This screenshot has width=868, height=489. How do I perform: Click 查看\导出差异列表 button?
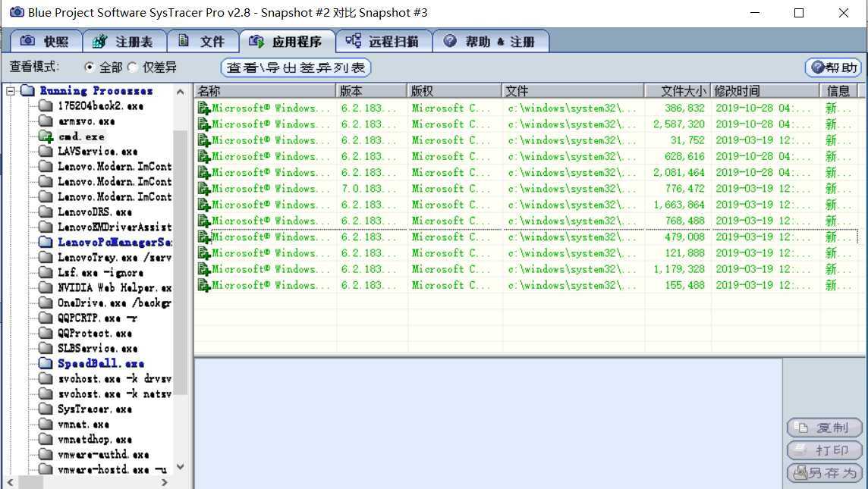296,67
